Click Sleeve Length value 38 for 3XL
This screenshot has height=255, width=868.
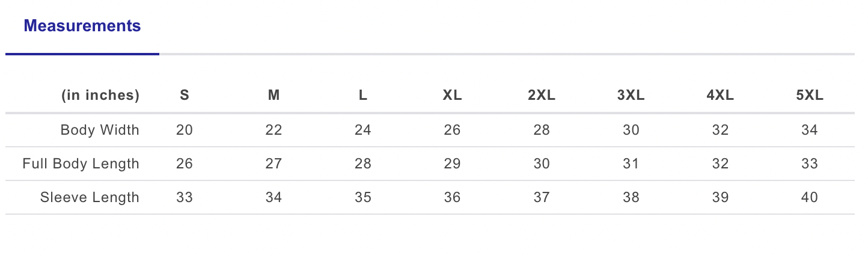pos(631,197)
